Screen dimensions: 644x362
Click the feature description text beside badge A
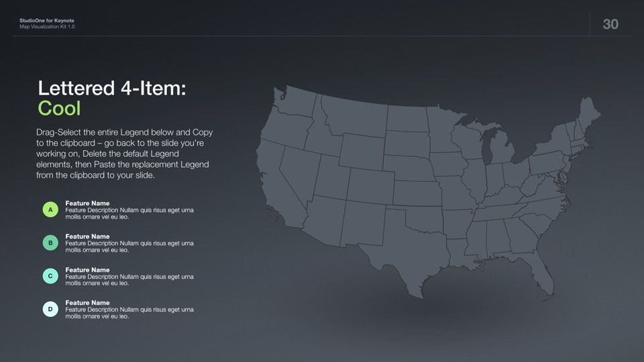click(x=129, y=214)
